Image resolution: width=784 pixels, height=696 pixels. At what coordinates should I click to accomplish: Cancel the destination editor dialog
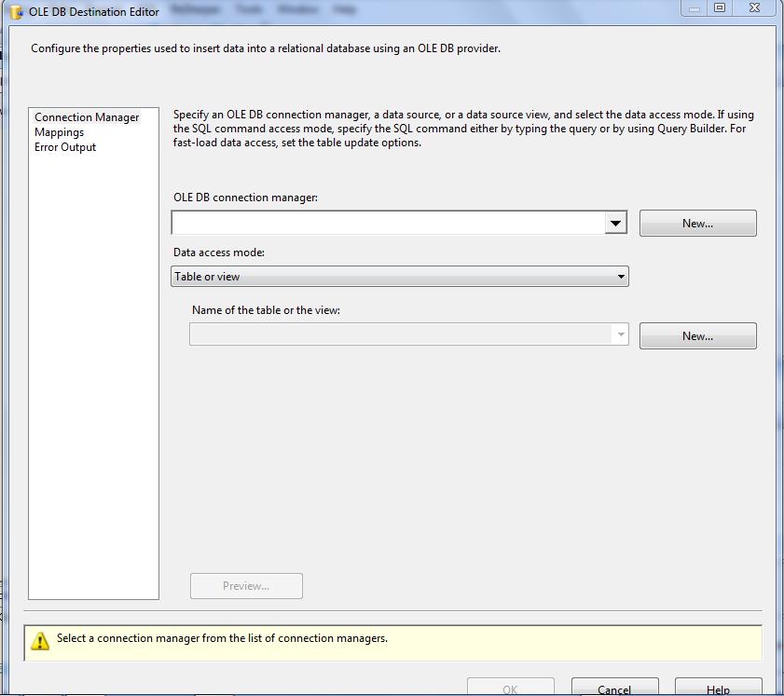(614, 689)
